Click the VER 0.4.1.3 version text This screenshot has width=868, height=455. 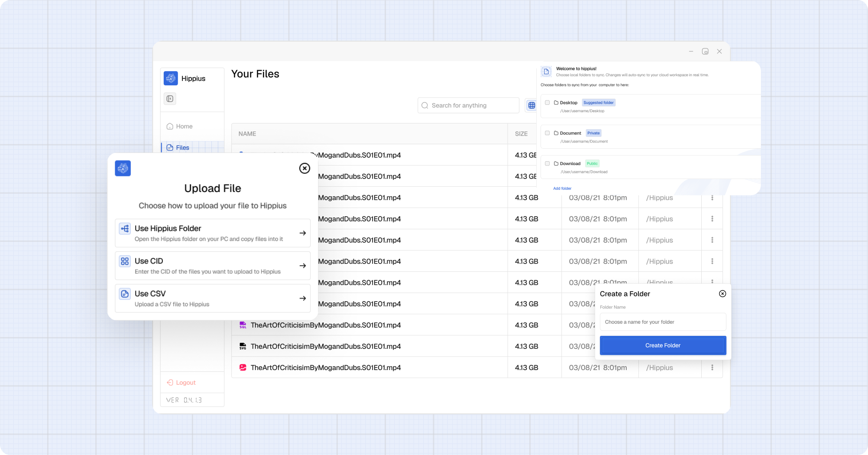click(184, 400)
